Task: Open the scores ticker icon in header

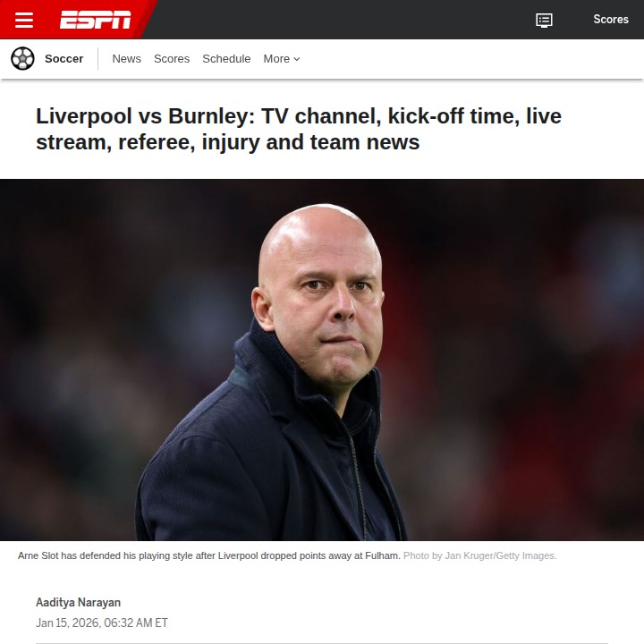Action: [x=544, y=20]
